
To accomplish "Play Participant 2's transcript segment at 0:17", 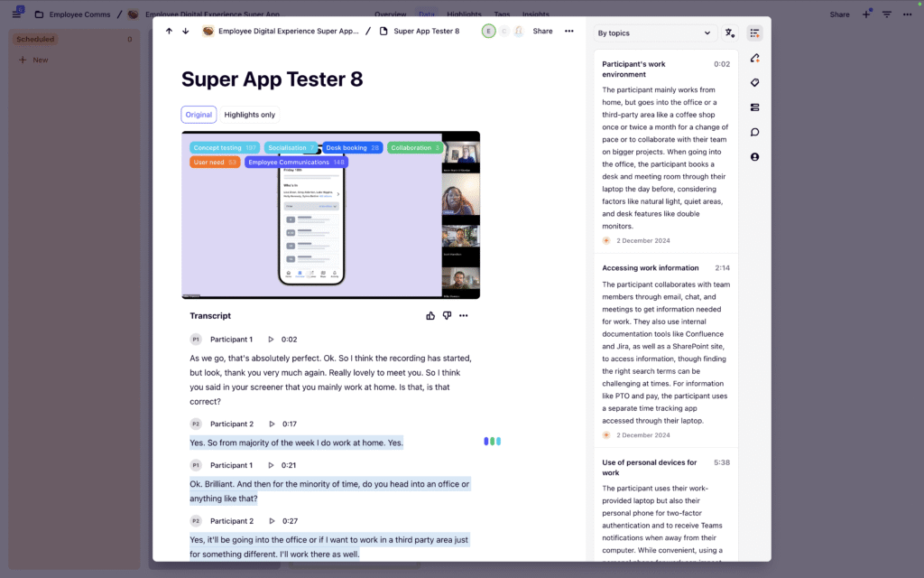I will 271,424.
